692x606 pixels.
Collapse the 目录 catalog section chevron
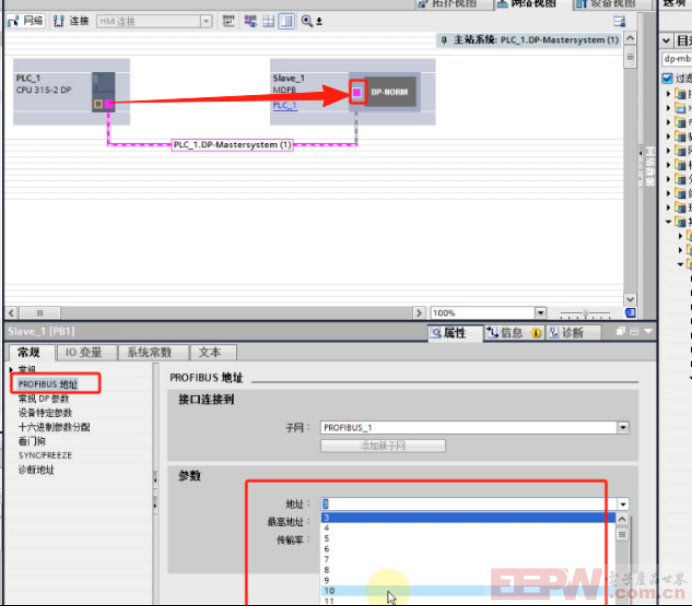tap(666, 41)
